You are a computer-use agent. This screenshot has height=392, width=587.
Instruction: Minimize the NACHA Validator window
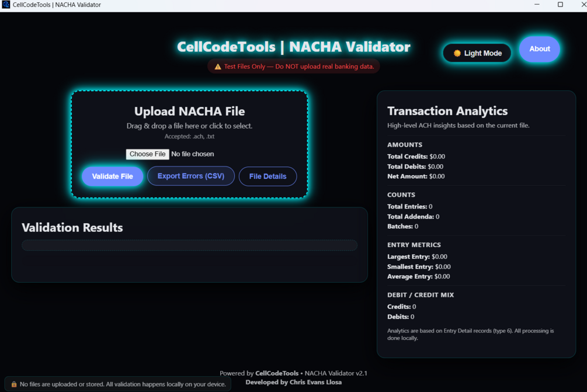(x=537, y=5)
